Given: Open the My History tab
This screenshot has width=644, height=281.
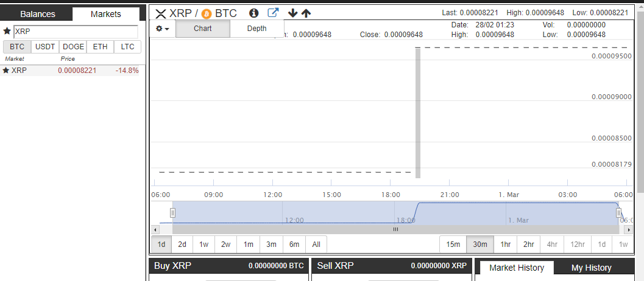Looking at the screenshot, I should 592,268.
